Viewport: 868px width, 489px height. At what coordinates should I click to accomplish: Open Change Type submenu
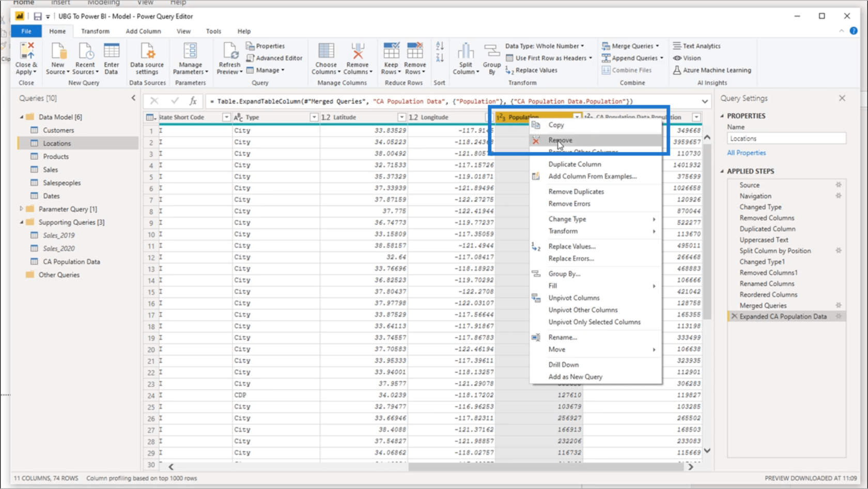(596, 219)
